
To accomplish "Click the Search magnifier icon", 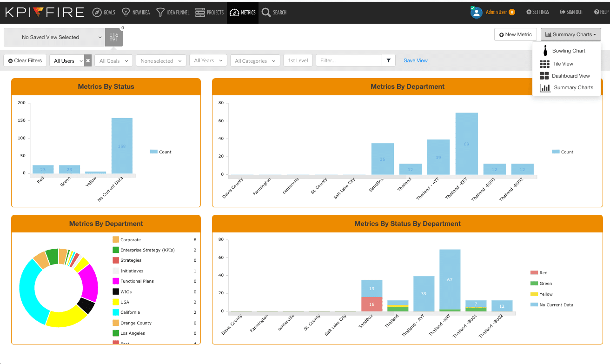I will pyautogui.click(x=266, y=13).
